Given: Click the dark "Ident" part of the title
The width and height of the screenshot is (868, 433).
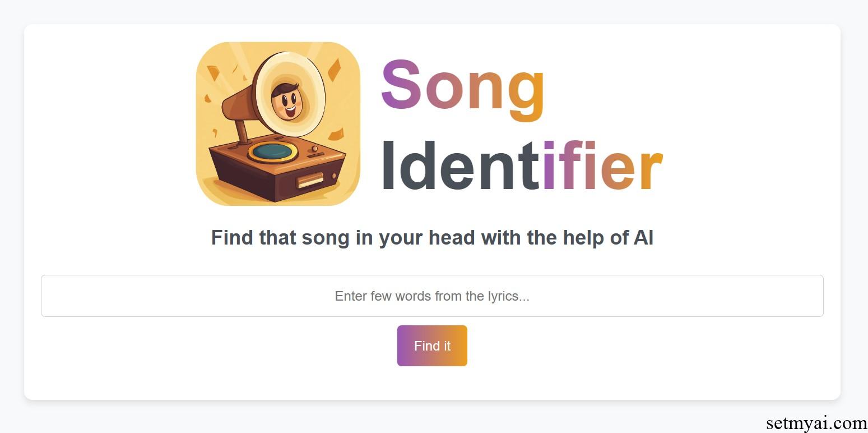Looking at the screenshot, I should (x=461, y=165).
